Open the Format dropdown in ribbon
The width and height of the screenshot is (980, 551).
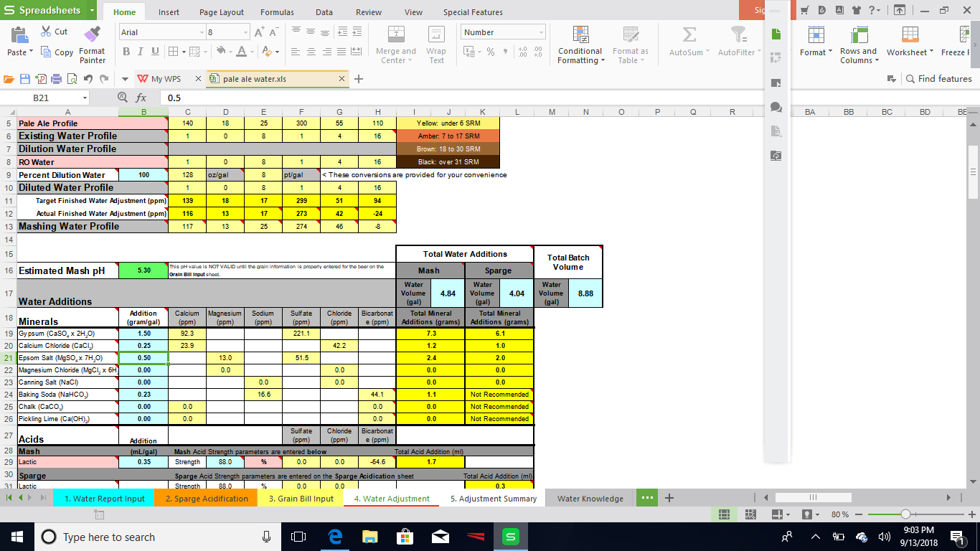pyautogui.click(x=816, y=42)
